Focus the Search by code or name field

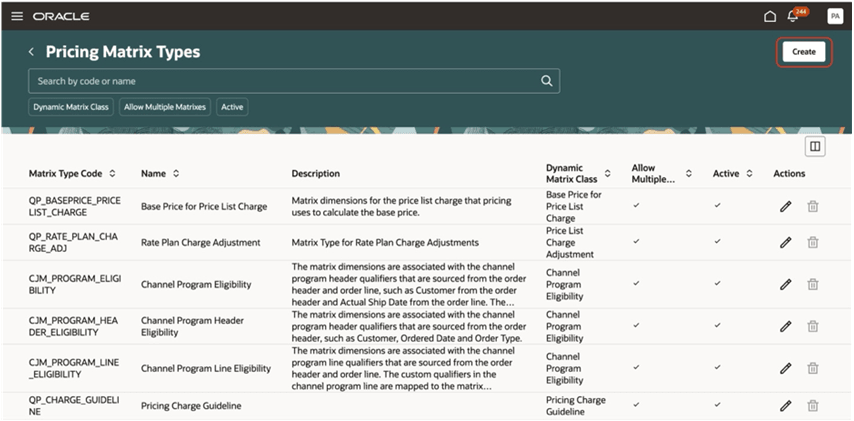coord(294,81)
